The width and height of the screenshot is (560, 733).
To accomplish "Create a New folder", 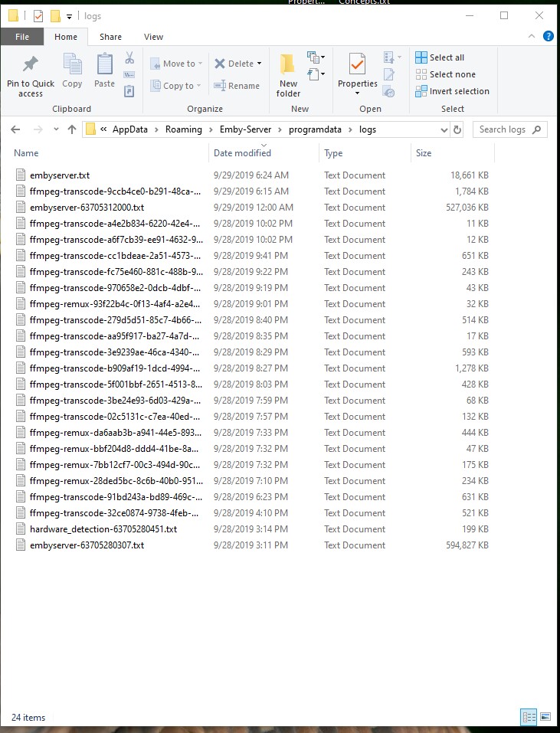I will [x=288, y=75].
